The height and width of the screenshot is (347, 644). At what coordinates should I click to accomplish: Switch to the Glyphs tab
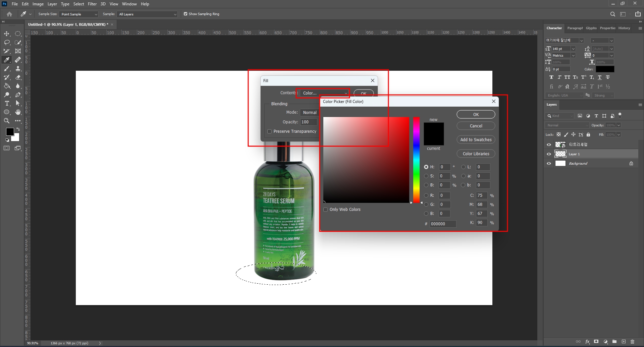(x=591, y=28)
